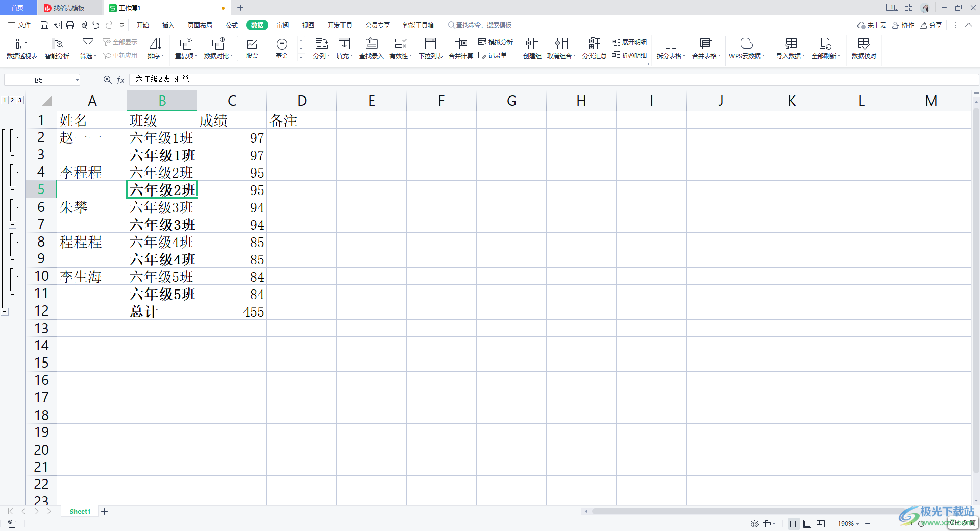Collapse the group at row 5
The height and width of the screenshot is (531, 980).
click(13, 190)
